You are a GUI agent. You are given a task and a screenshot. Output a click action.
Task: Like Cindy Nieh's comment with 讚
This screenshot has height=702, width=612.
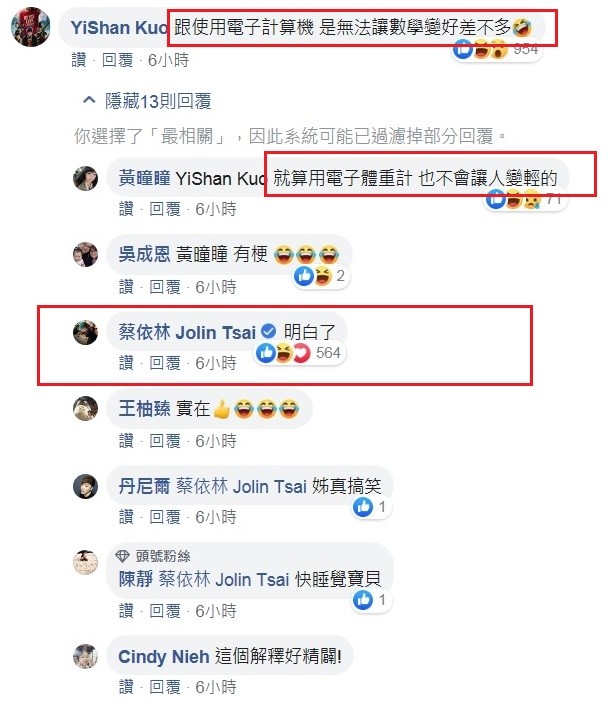point(126,686)
